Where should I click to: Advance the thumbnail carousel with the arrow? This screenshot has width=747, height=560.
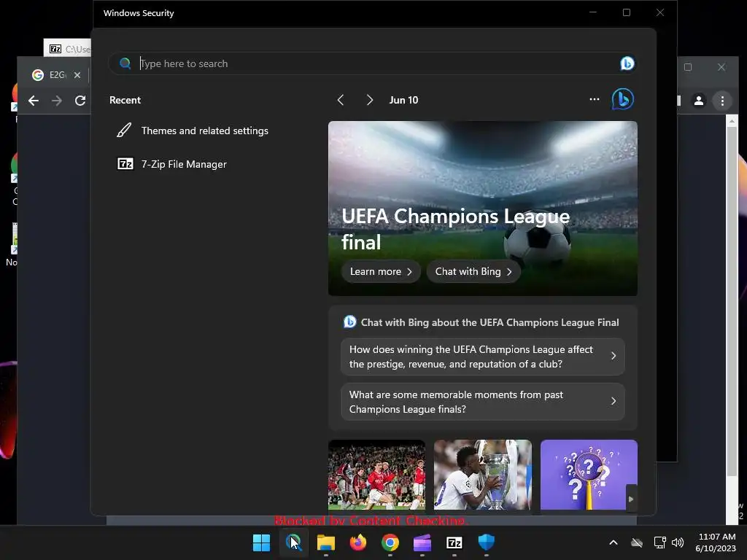[x=631, y=499]
